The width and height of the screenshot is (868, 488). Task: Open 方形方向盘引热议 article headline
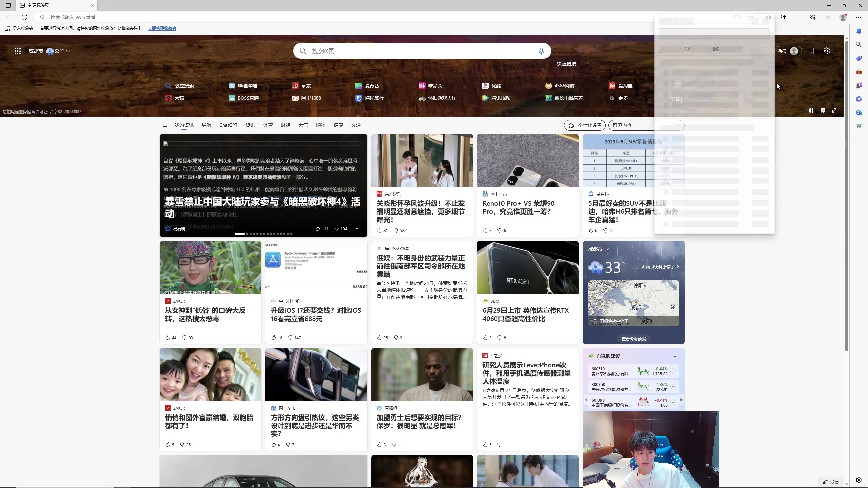[315, 426]
